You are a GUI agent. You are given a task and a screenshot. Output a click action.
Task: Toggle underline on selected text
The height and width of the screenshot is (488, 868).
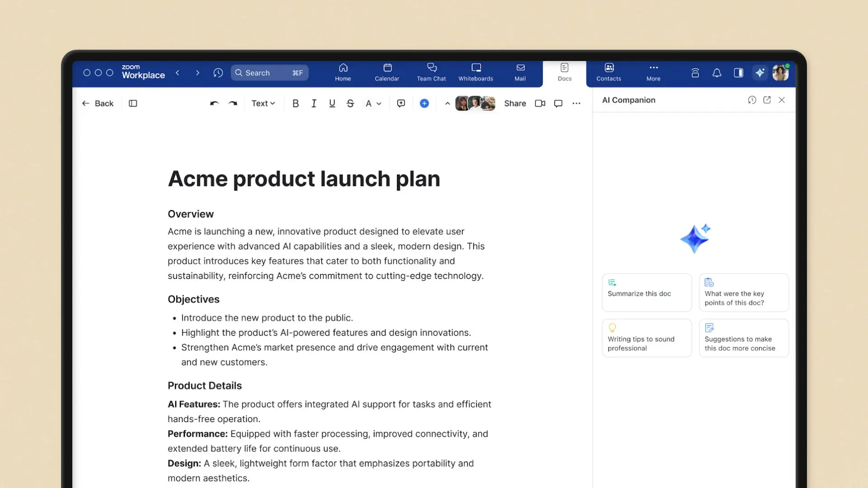[332, 103]
